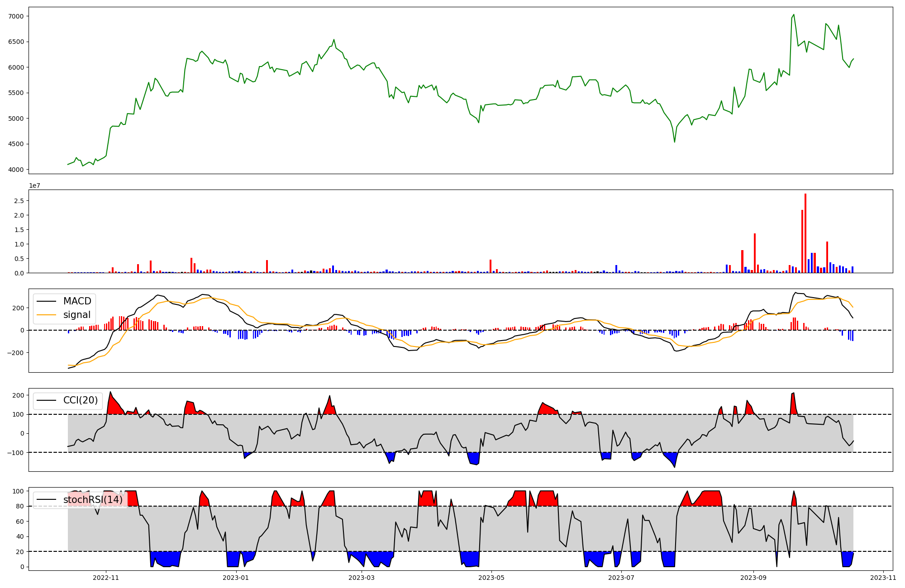Click the 2023-07 date tick label
Viewport: 905px width, 588px height.
click(621, 578)
